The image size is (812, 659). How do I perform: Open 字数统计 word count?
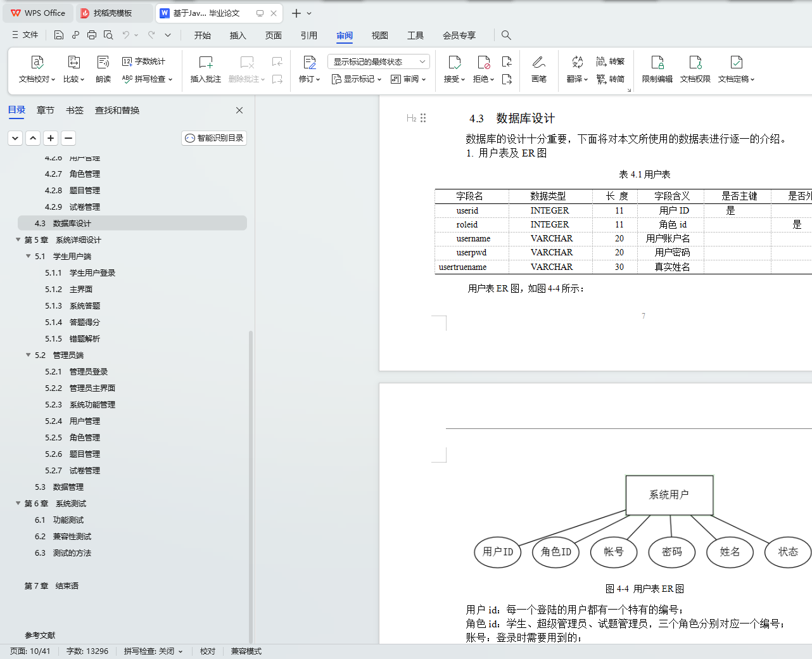[144, 61]
